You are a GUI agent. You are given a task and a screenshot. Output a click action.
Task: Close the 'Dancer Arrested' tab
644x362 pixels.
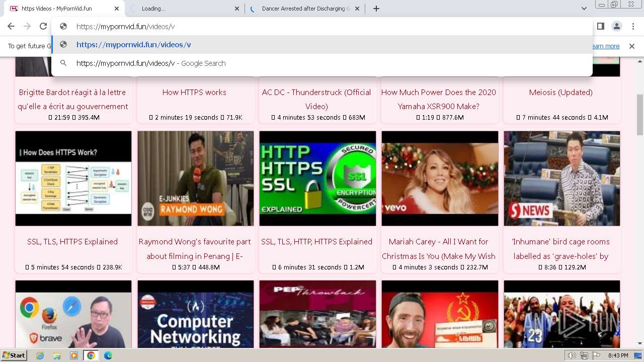coord(357,9)
